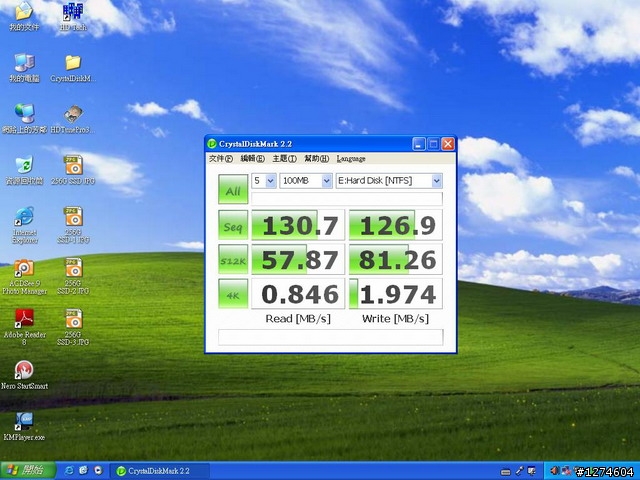This screenshot has width=640, height=480.
Task: Click the Write [MB/s] column label
Action: [396, 318]
